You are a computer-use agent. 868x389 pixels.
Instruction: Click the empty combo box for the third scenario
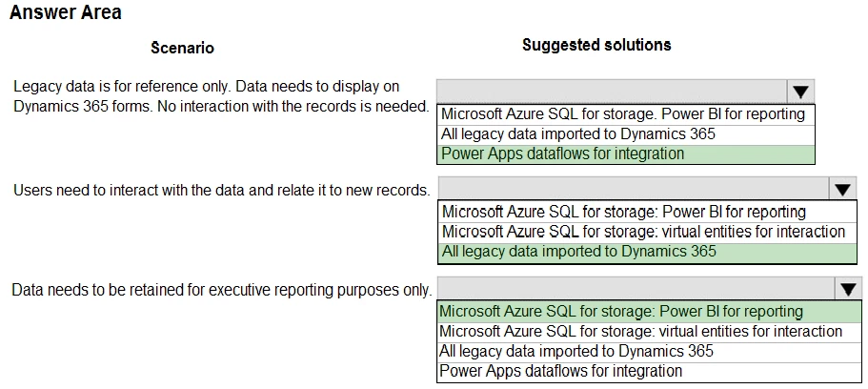636,289
